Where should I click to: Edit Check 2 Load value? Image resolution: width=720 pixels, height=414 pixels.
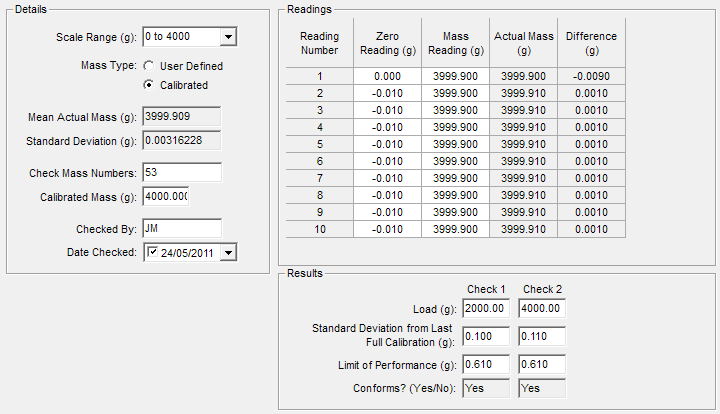[x=542, y=308]
